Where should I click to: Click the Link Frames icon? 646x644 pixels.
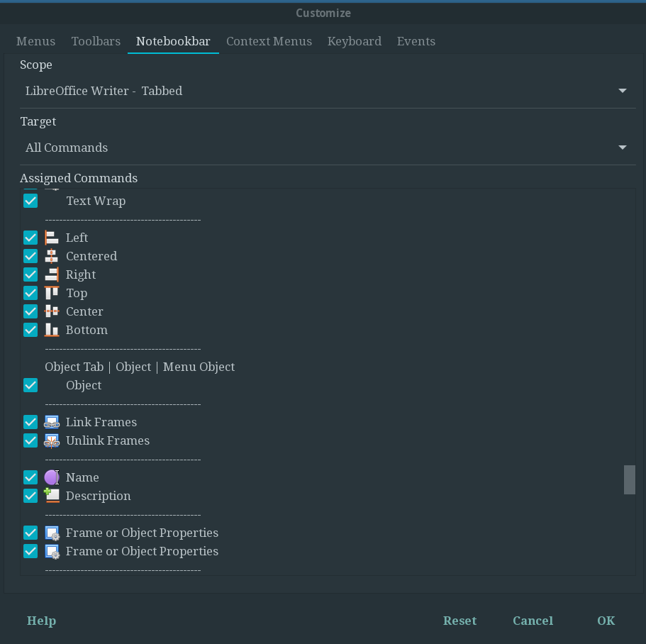point(52,422)
